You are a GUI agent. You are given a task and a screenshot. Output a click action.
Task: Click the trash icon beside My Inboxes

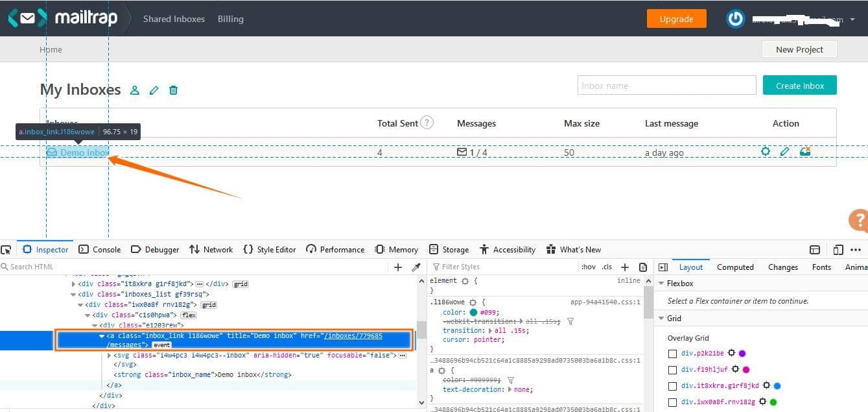(x=173, y=90)
